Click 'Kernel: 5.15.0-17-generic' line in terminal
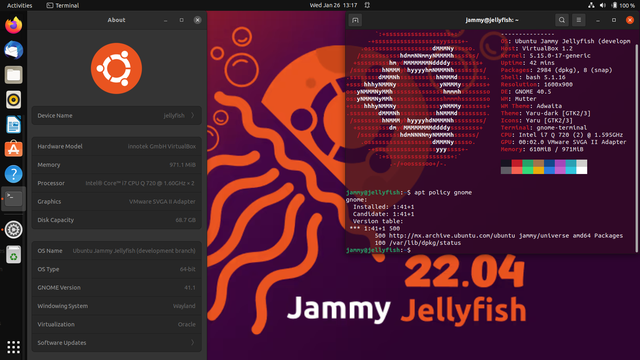 click(545, 56)
